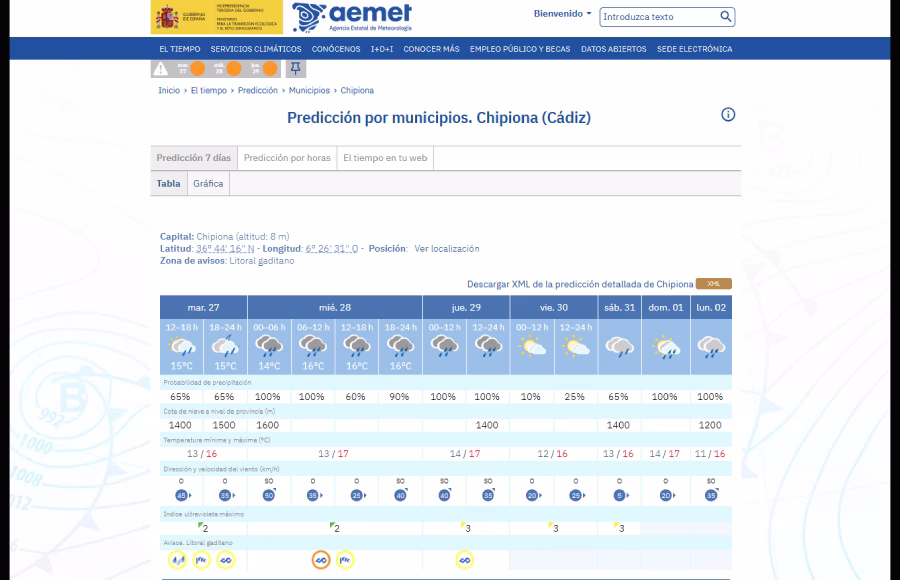
Task: Focus the Introduzca texto search field
Action: (x=658, y=17)
